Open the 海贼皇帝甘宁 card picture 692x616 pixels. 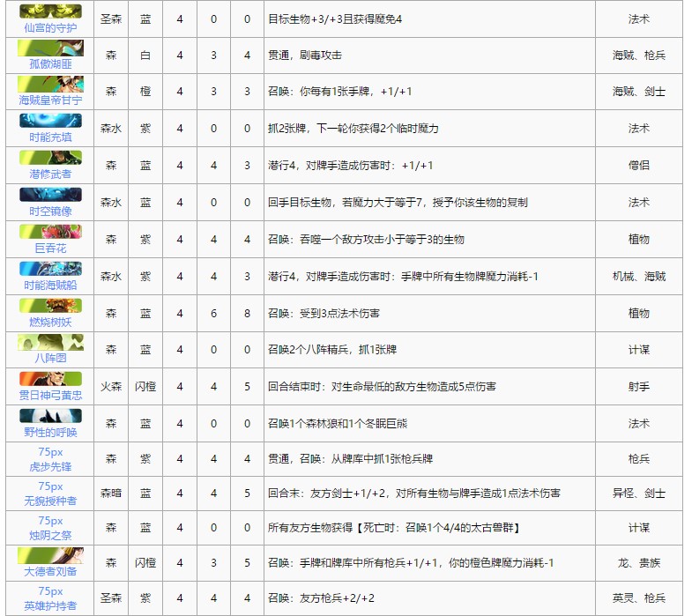50,85
